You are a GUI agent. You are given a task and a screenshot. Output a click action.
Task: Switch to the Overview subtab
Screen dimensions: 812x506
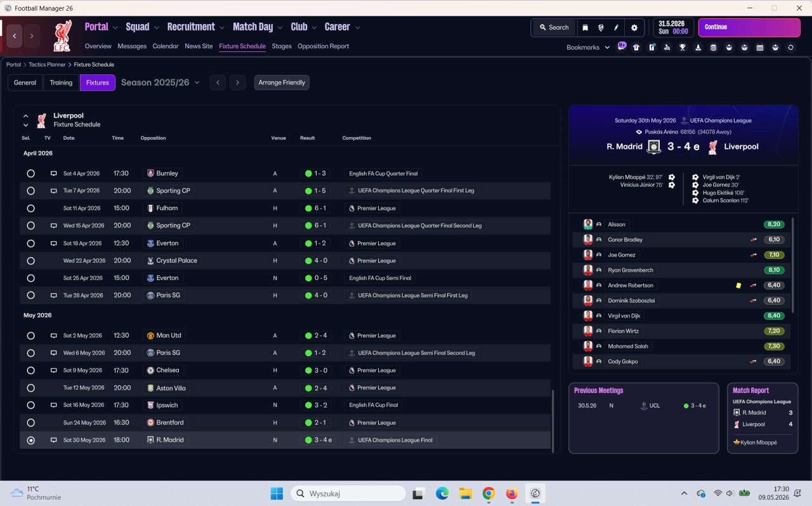click(x=98, y=46)
